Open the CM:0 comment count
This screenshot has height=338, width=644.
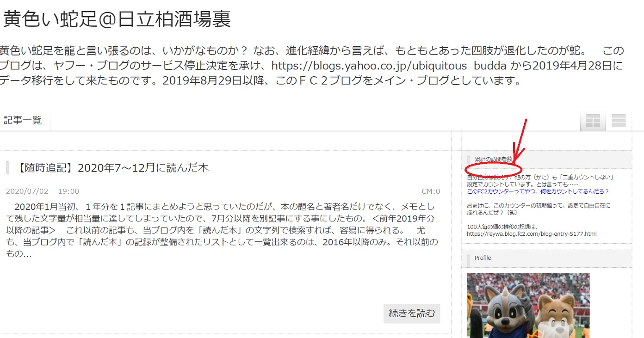(431, 191)
